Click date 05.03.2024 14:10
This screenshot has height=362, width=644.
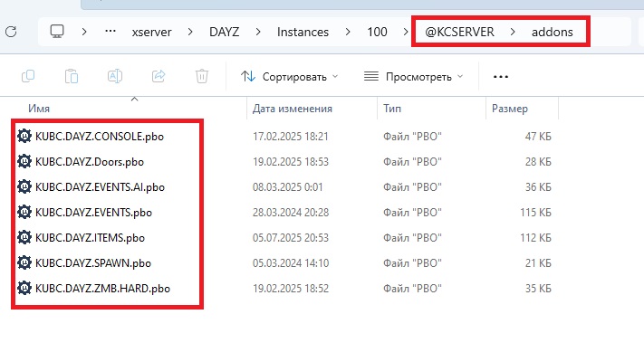[291, 263]
